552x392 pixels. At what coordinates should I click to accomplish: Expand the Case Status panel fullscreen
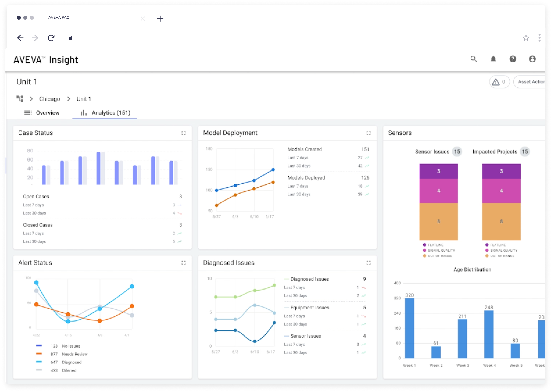point(184,133)
